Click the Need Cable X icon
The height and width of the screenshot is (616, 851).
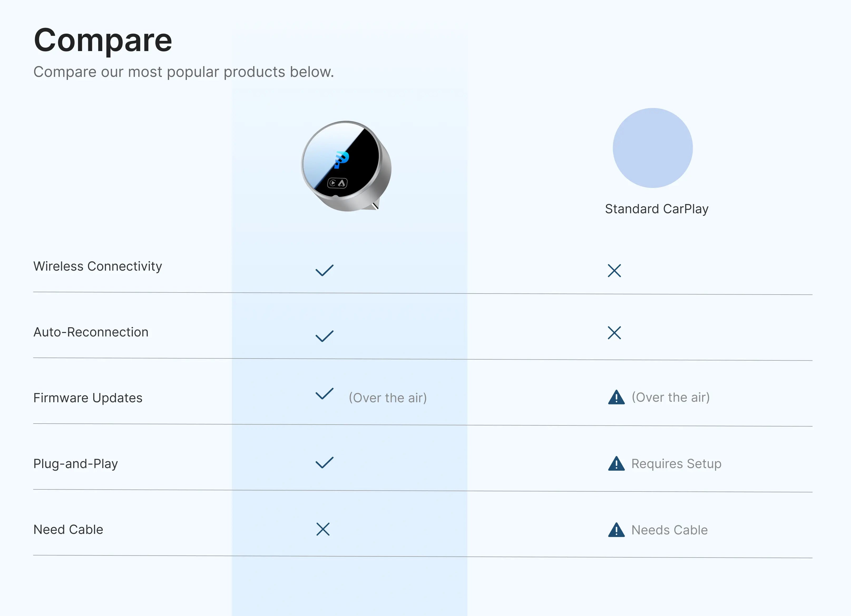(x=323, y=529)
